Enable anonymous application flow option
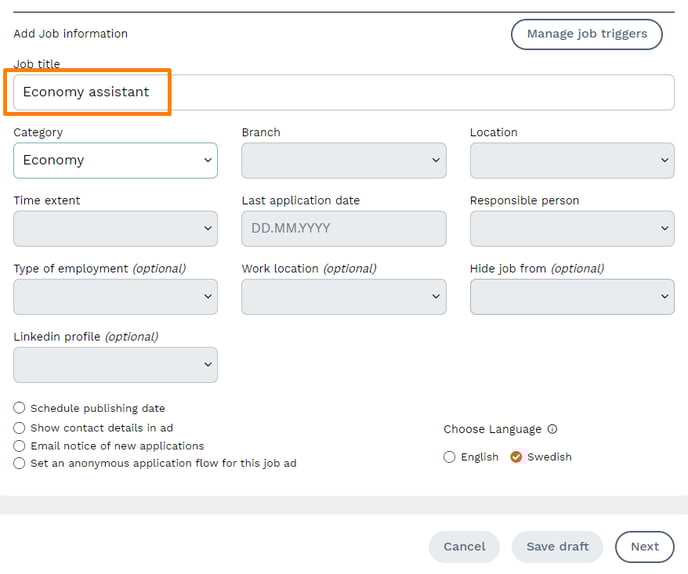 click(20, 463)
